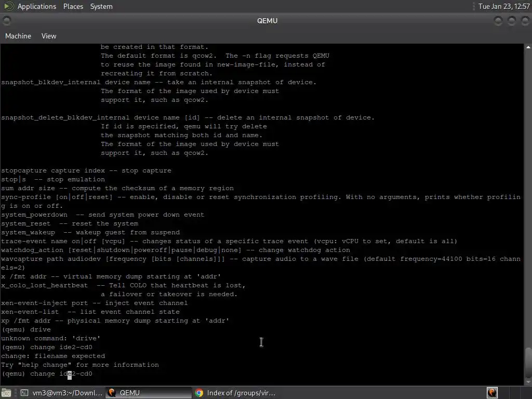532x399 pixels.
Task: Click the 'xen-event-list' help line
Action: [90, 312]
